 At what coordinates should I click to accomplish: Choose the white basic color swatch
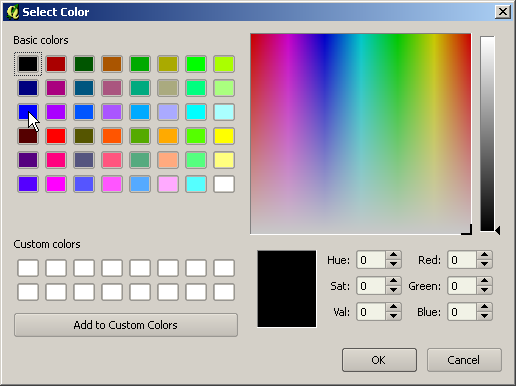point(224,184)
